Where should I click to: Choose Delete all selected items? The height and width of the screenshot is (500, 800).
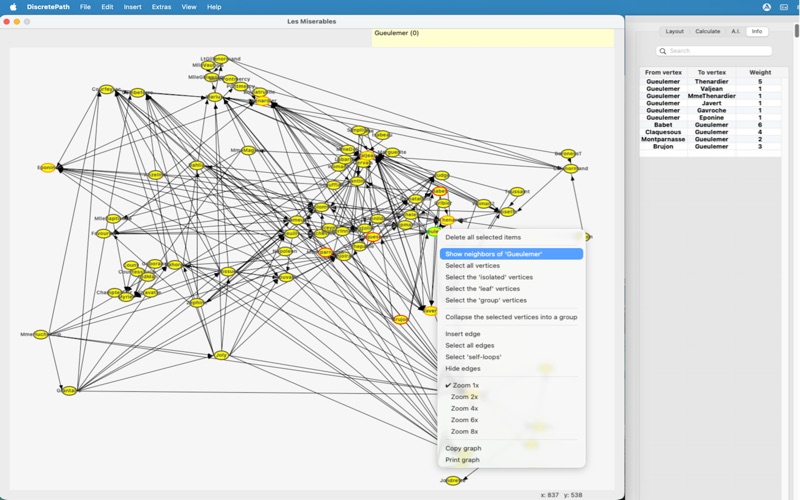tap(483, 237)
